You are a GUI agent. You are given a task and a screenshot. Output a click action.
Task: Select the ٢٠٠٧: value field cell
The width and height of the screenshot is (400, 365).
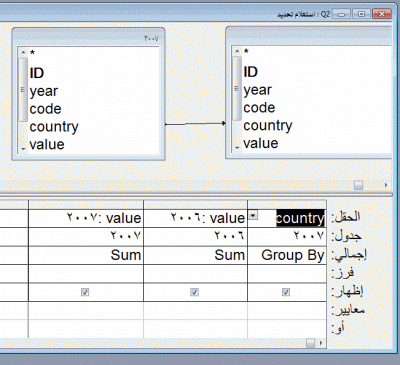(x=86, y=218)
